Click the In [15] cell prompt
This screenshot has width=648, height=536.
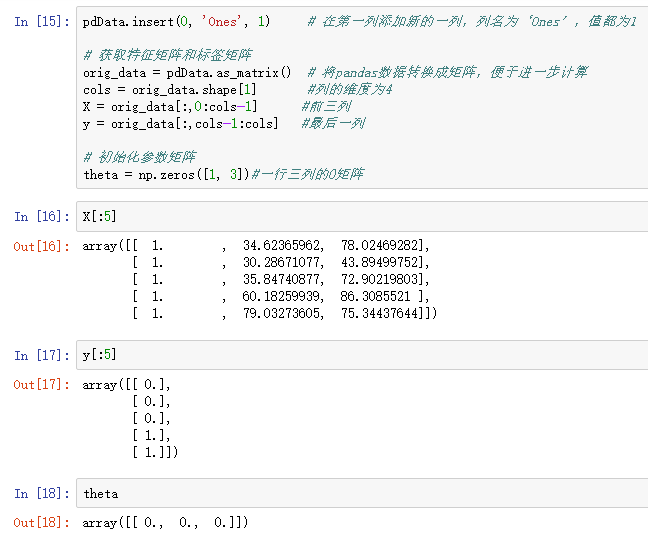(42, 21)
